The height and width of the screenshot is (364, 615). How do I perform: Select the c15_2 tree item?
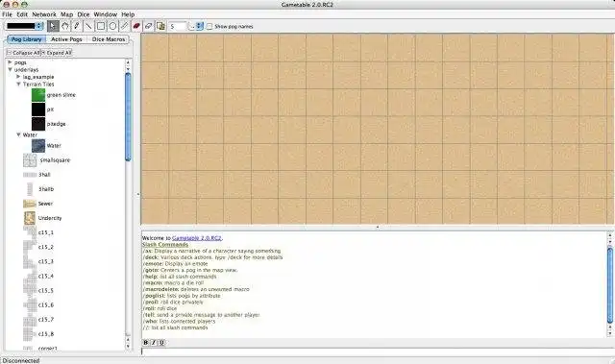[45, 247]
